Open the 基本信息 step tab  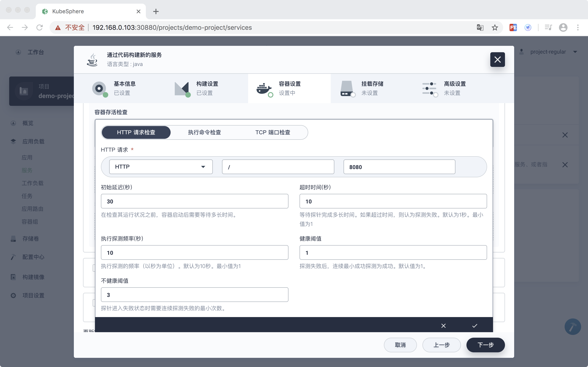click(x=125, y=88)
